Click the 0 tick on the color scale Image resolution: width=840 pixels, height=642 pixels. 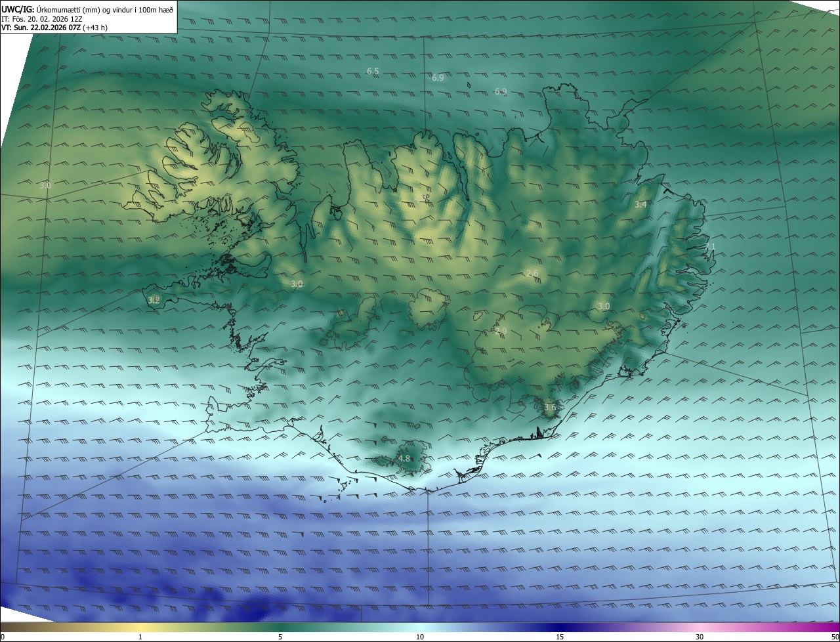click(x=3, y=637)
